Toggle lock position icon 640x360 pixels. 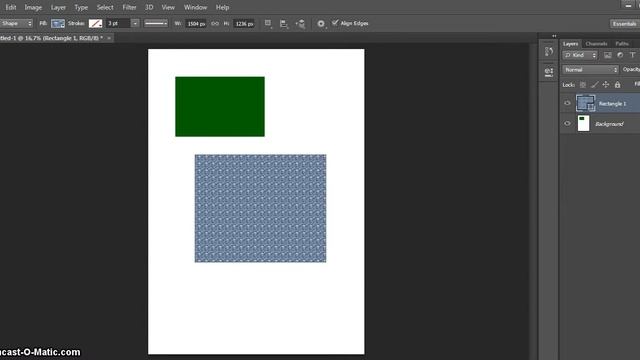(606, 84)
